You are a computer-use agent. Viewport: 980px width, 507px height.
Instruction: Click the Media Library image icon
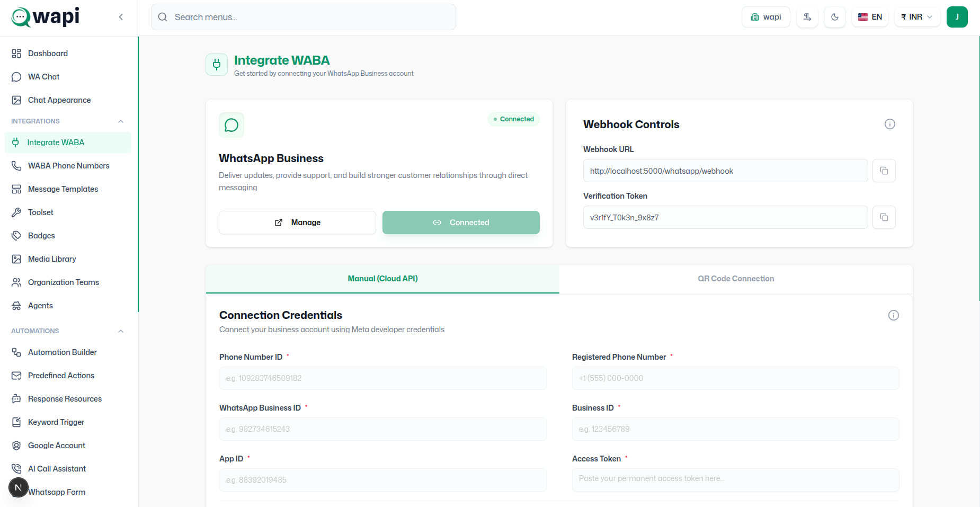[x=16, y=259]
